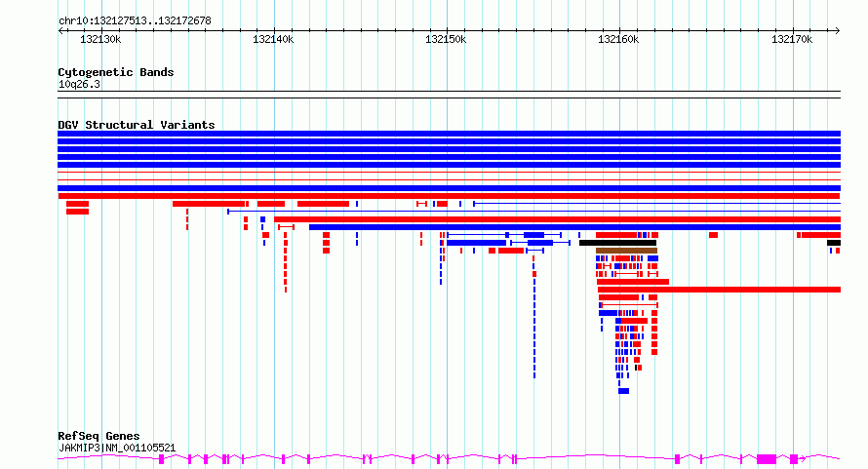Click the 132150k ruler label
The height and width of the screenshot is (469, 868).
pos(446,39)
